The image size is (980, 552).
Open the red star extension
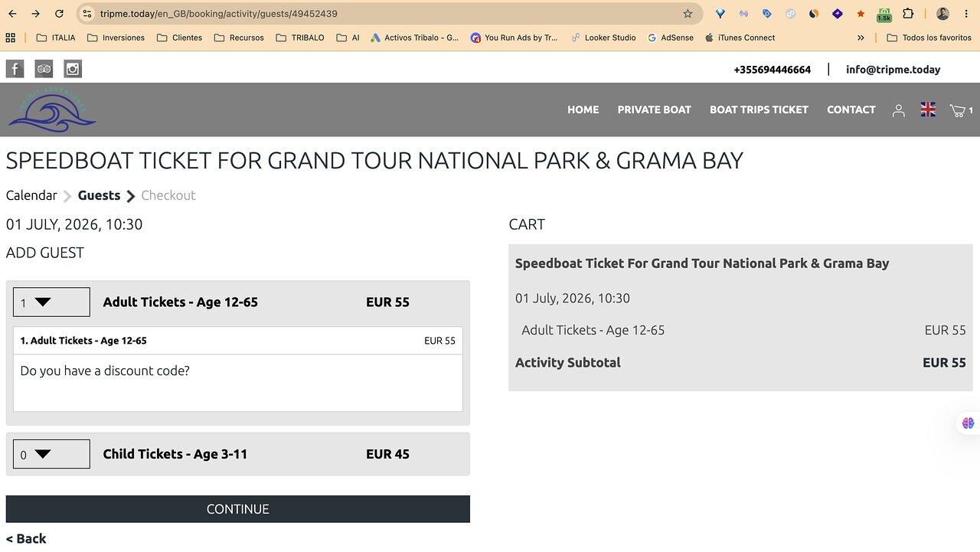tap(861, 14)
